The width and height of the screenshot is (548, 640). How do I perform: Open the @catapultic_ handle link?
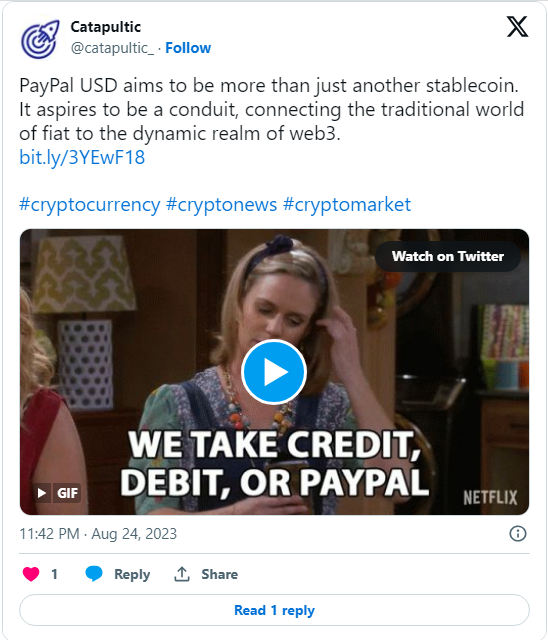[112, 48]
